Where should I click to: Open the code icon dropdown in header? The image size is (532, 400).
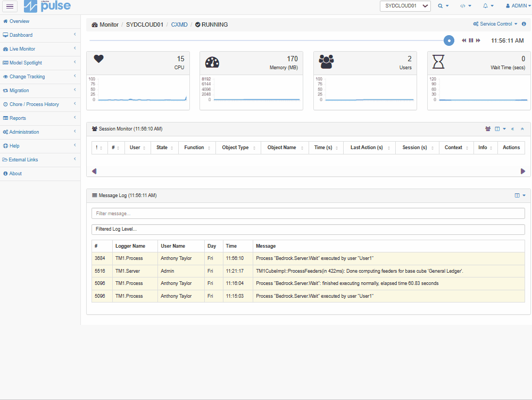point(465,6)
